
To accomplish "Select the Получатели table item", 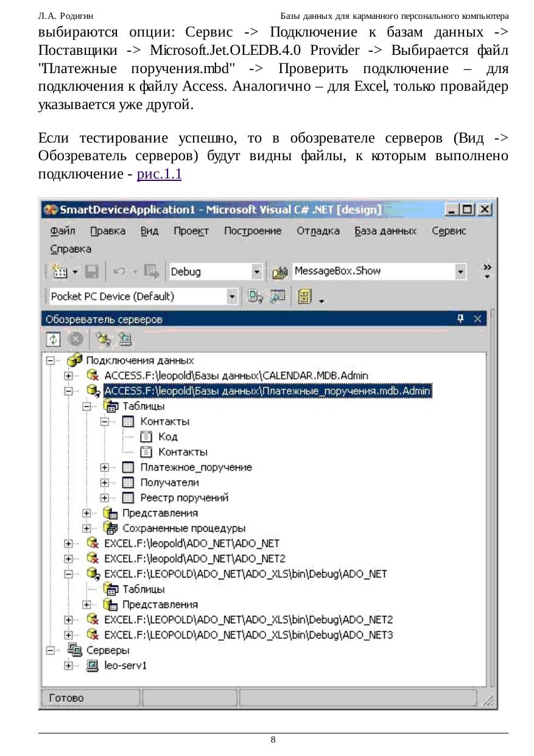I will point(169,482).
